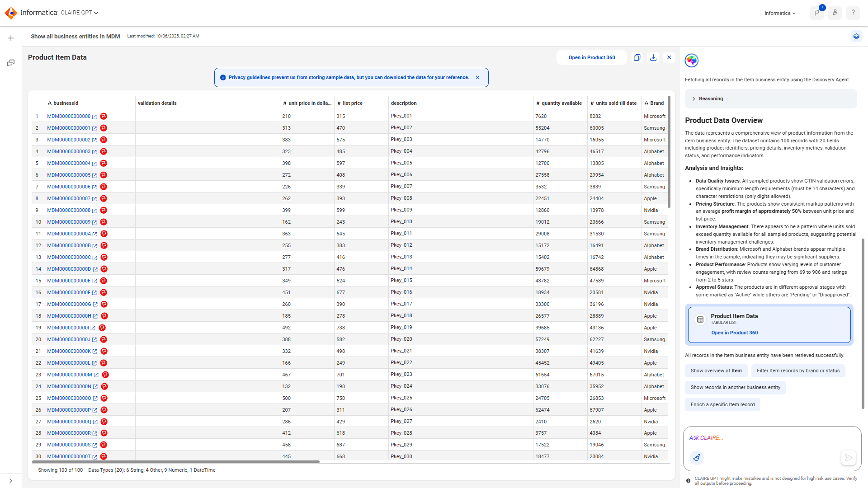
Task: Click red validation icon for MDM0000000004
Action: click(104, 163)
